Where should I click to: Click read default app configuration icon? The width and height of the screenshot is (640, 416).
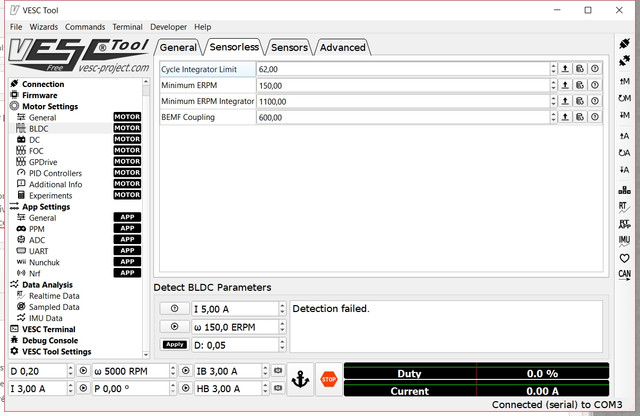[624, 153]
